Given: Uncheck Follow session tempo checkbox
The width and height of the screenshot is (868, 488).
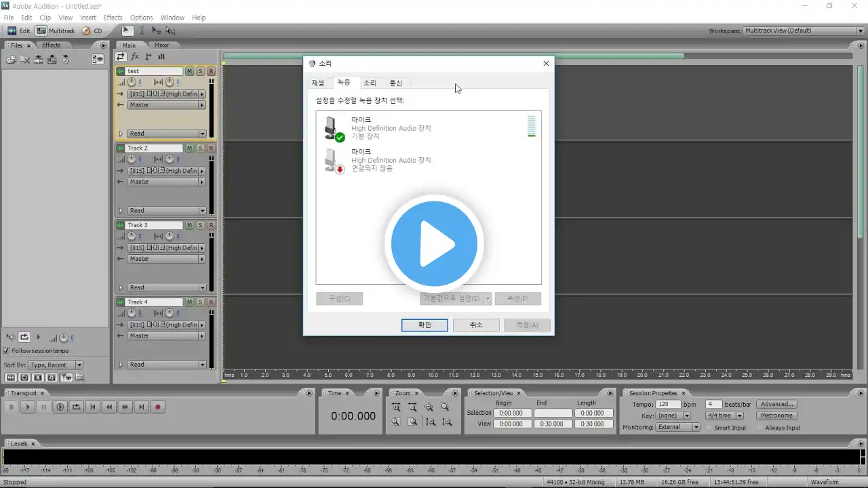Looking at the screenshot, I should tap(7, 350).
